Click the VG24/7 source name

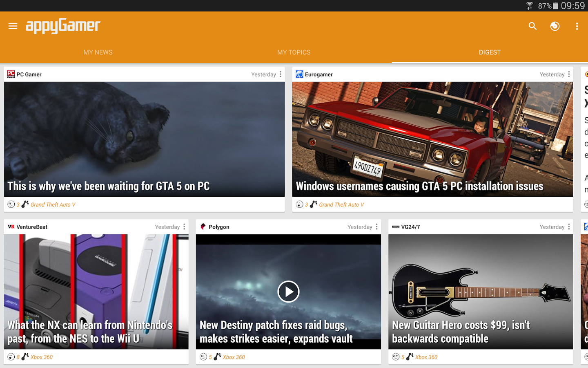click(x=410, y=227)
